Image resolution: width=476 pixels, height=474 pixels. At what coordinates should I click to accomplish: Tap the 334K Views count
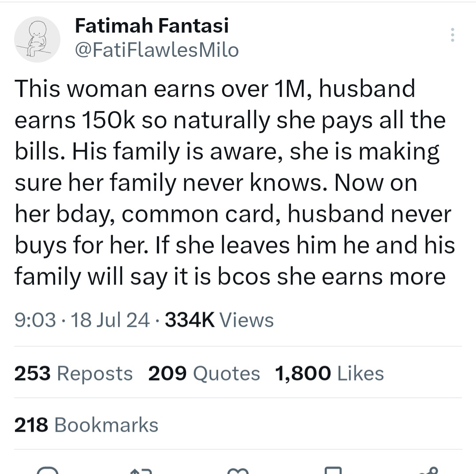point(219,320)
